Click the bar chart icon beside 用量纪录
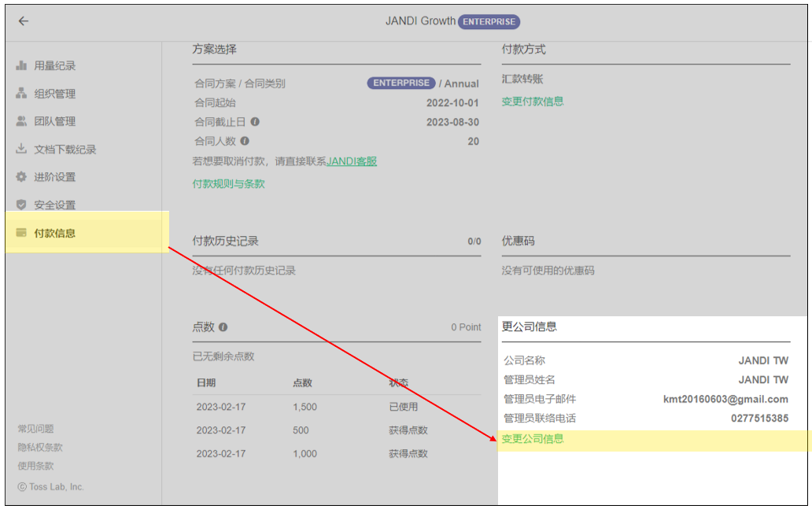The height and width of the screenshot is (509, 812). tap(21, 65)
